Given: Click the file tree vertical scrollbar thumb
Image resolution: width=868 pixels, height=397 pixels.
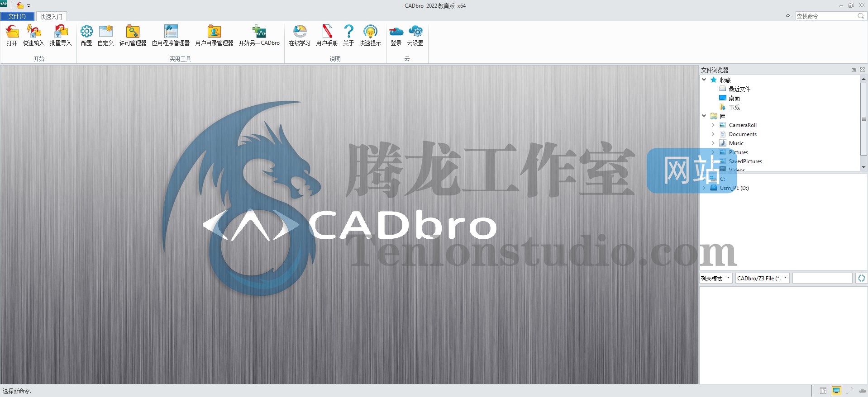Looking at the screenshot, I should pyautogui.click(x=863, y=119).
